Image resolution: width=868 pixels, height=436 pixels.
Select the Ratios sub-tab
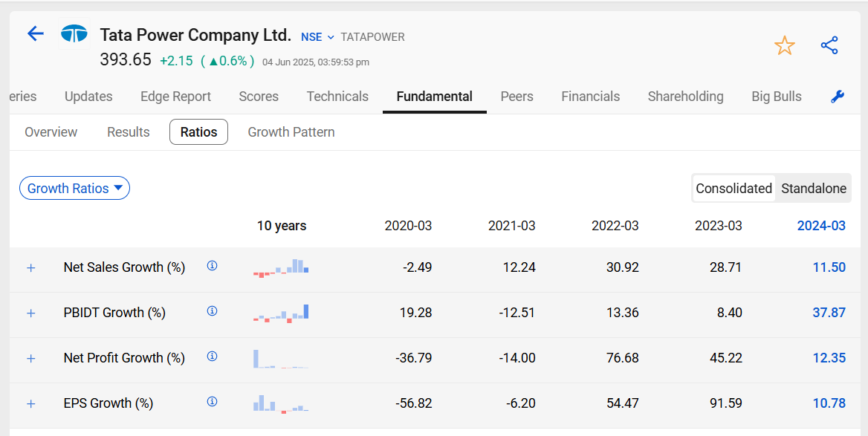point(198,132)
